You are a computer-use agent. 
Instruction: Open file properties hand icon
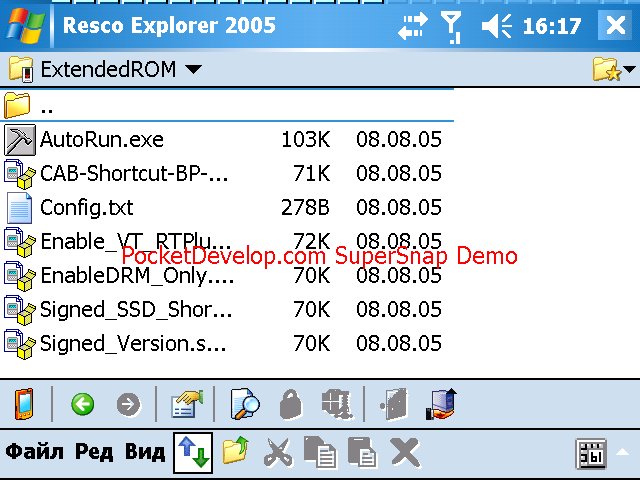click(187, 404)
